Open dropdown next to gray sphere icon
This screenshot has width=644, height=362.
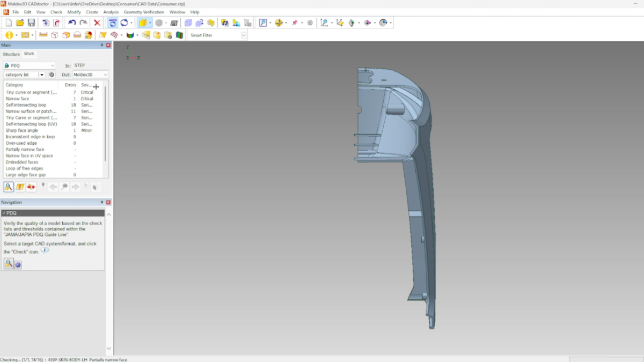pos(166,23)
